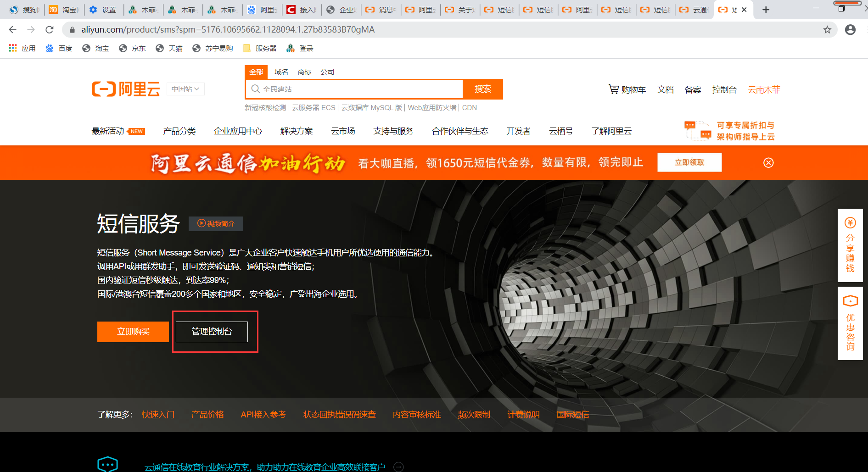
Task: Click the 阿里云 logo
Action: (126, 89)
